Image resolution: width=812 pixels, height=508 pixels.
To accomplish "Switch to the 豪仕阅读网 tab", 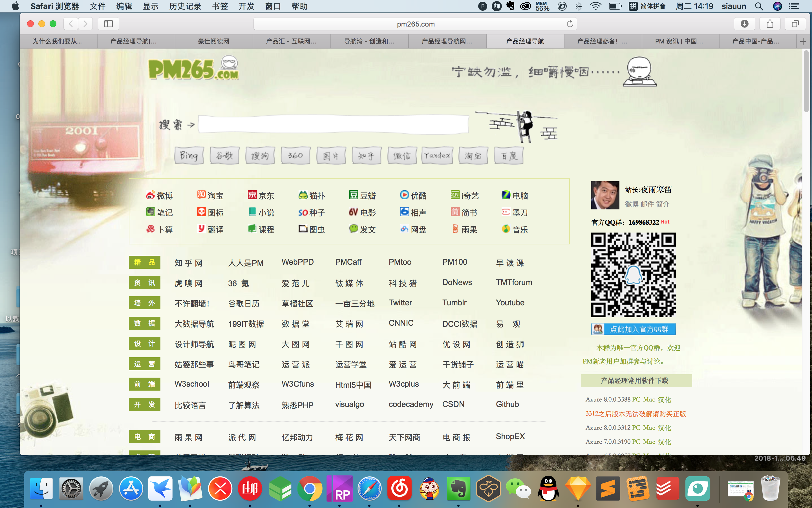I will [x=214, y=41].
